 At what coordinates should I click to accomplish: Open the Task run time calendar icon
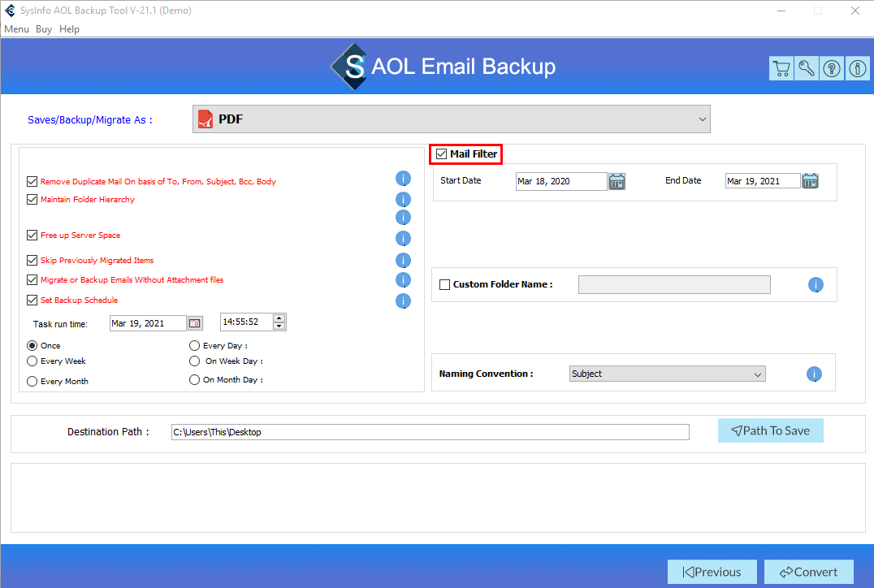tap(195, 323)
